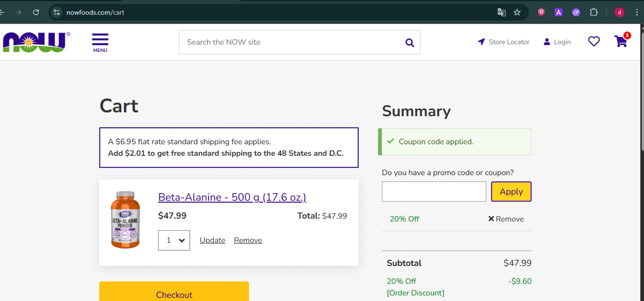Open the wishlist heart icon
644x301 pixels.
[594, 42]
